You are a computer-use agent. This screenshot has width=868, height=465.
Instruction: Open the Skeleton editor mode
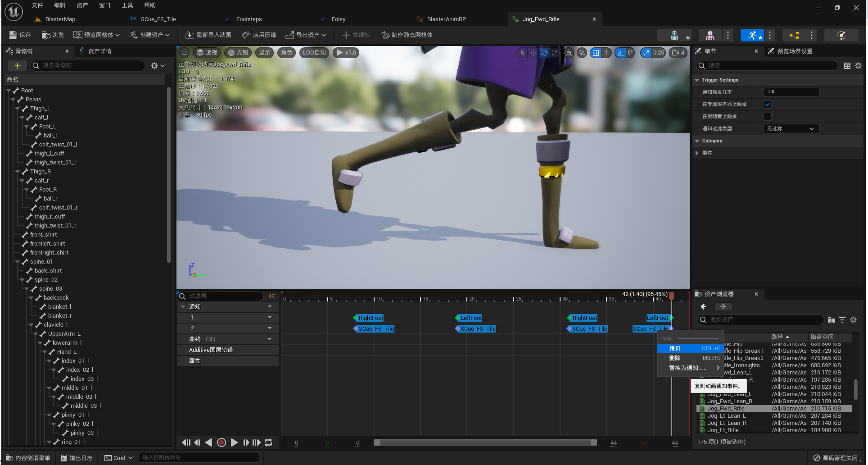point(674,35)
